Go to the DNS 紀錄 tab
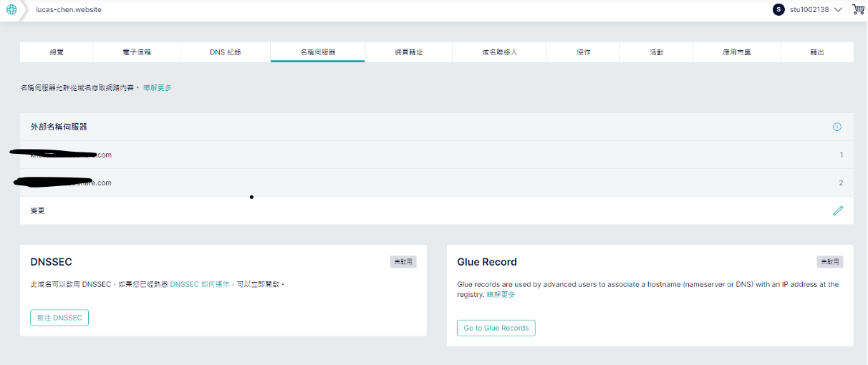868x365 pixels. [x=225, y=52]
